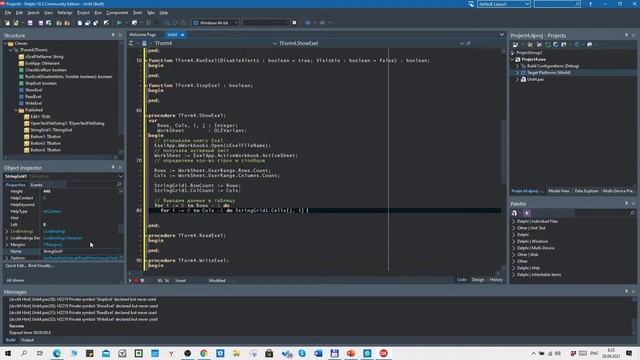Open PowerPoint from the taskbar

pos(351,353)
